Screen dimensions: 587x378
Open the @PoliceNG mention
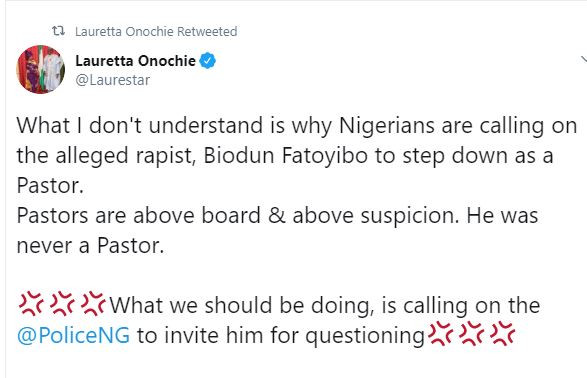pos(73,335)
